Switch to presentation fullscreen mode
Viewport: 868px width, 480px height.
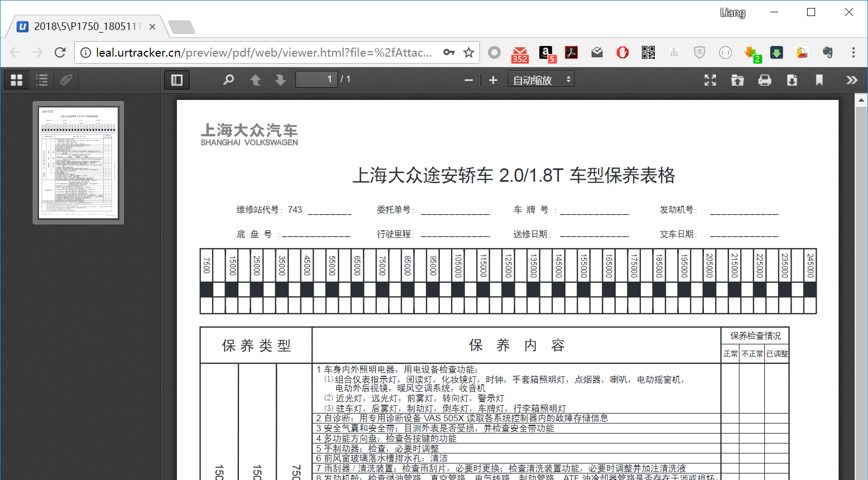tap(710, 80)
